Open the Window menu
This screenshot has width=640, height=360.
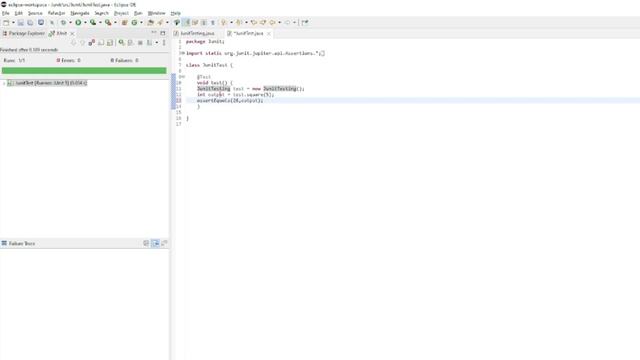[156, 13]
